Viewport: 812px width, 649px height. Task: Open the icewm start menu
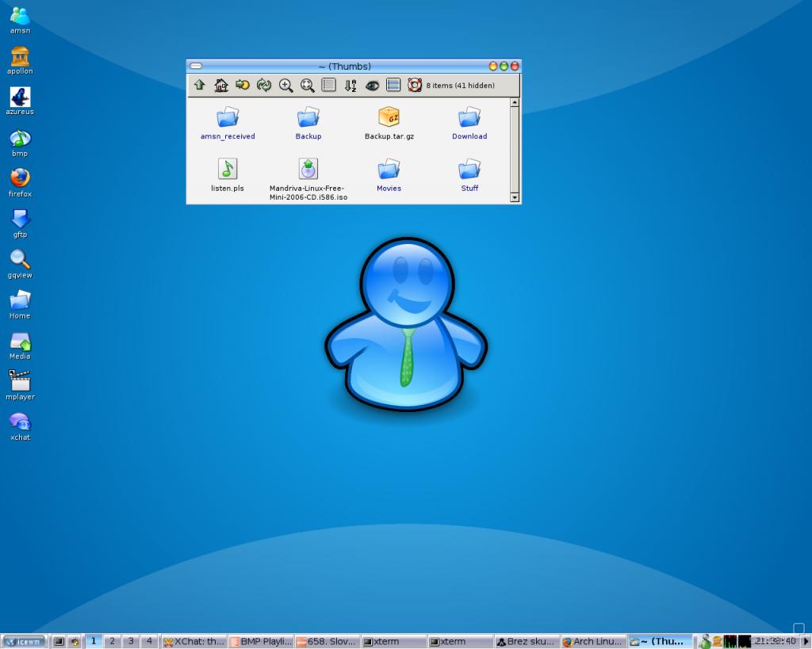[25, 642]
